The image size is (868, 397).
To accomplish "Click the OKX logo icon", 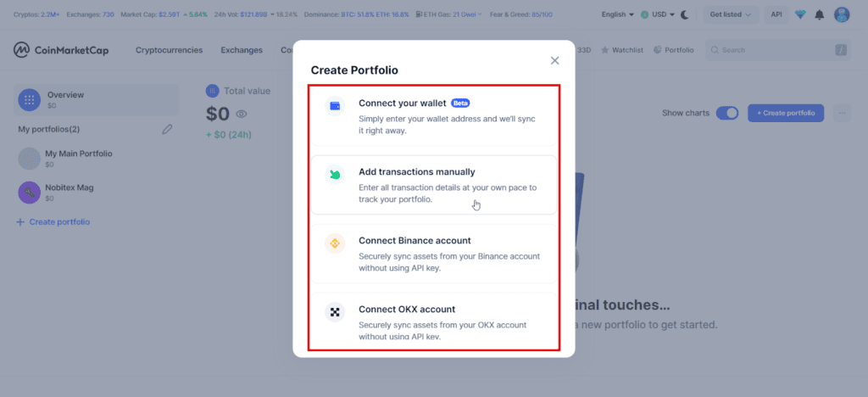I will click(335, 312).
